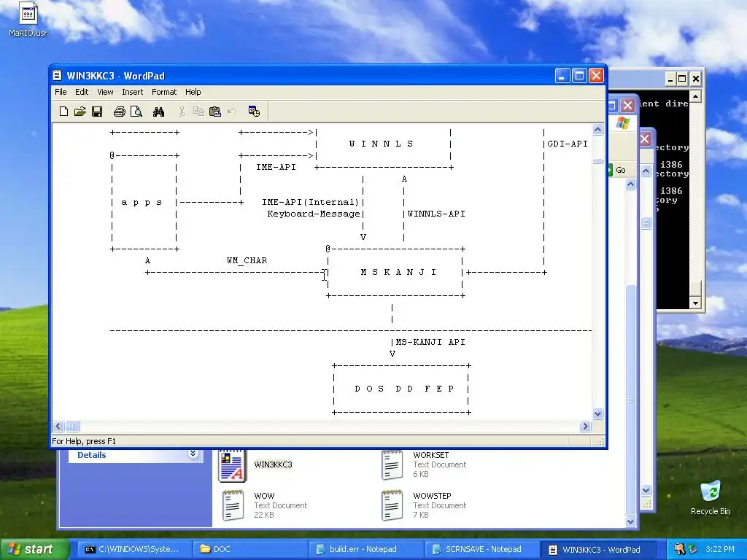The width and height of the screenshot is (747, 560).
Task: Click the WIN3KKC3 file name in DOC folder
Action: click(273, 464)
